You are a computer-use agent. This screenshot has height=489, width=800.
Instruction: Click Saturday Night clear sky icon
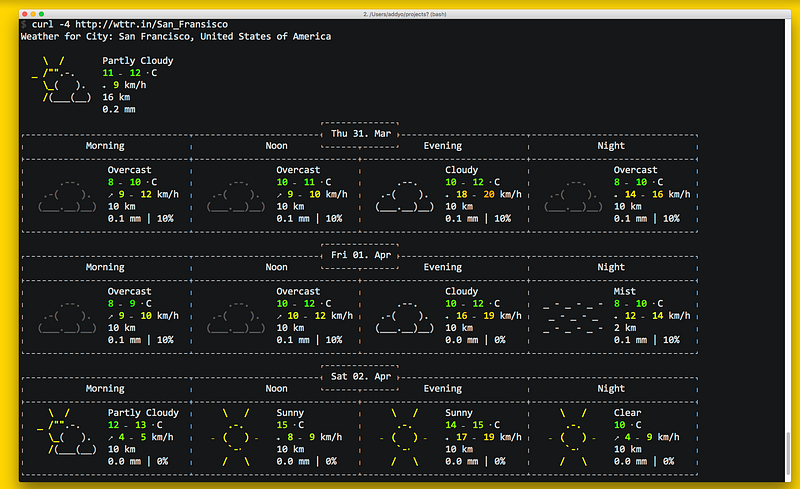(575, 436)
